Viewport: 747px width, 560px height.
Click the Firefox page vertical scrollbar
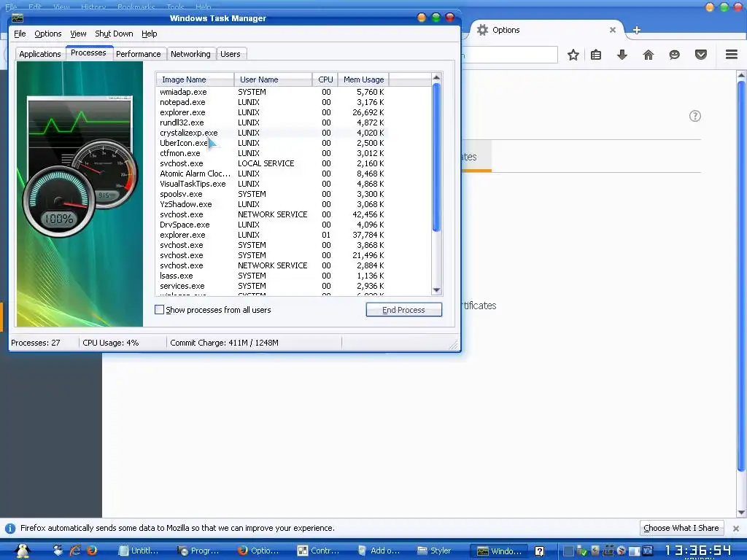(741, 276)
